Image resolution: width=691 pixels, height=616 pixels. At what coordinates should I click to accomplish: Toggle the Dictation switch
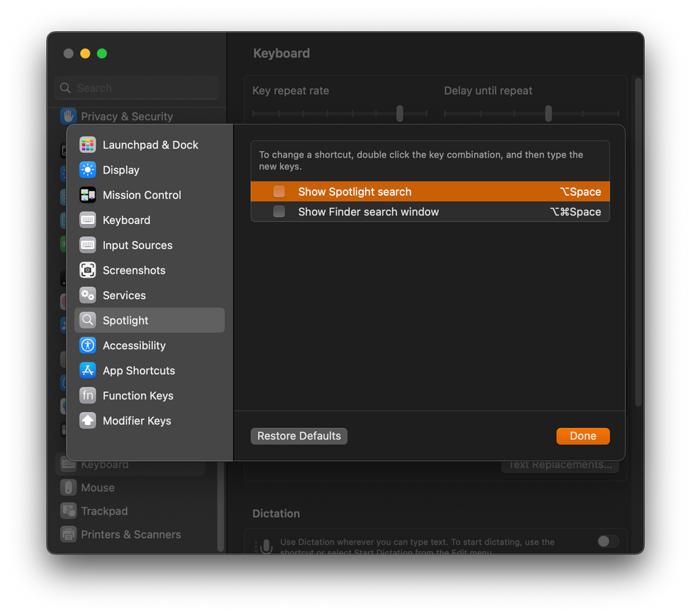tap(607, 541)
